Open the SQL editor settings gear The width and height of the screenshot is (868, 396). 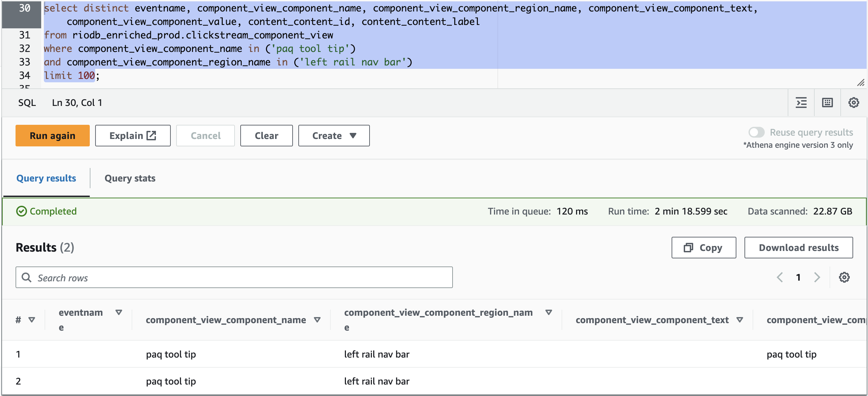tap(854, 103)
